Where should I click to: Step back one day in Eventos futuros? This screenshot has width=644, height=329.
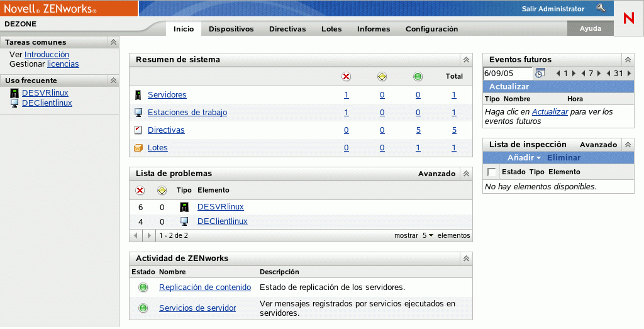coord(558,74)
